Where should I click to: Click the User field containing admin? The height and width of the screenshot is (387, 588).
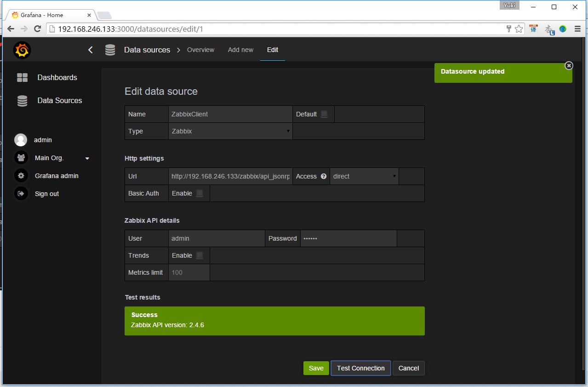[x=217, y=238]
